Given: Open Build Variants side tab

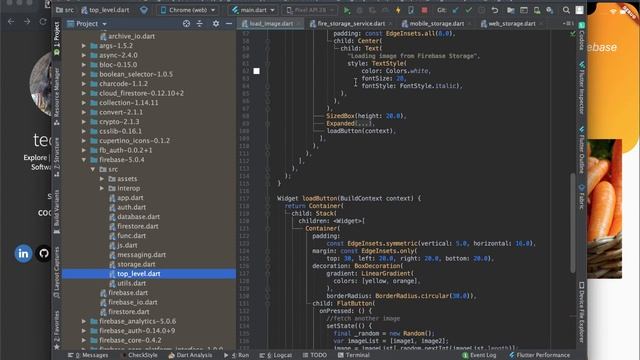Looking at the screenshot, I should [57, 211].
